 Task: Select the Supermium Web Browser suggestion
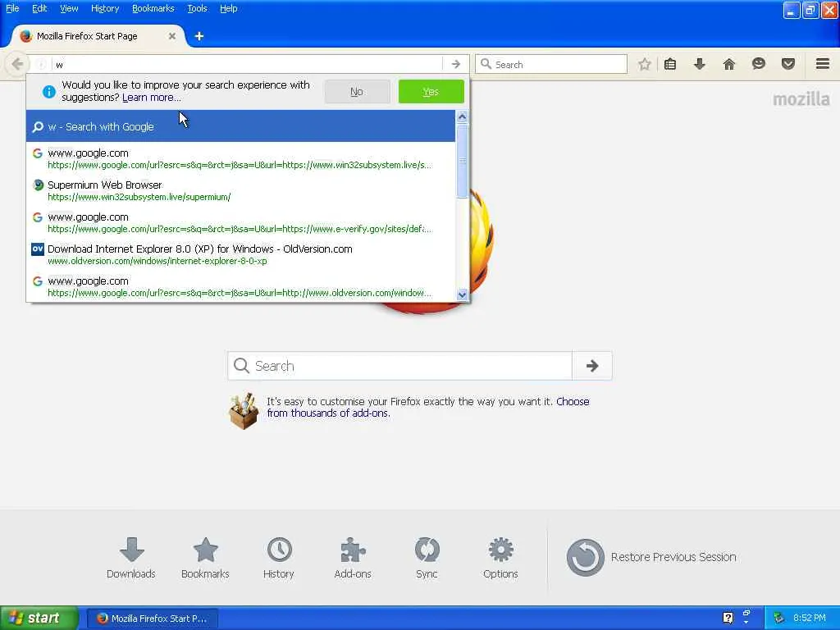(x=240, y=190)
